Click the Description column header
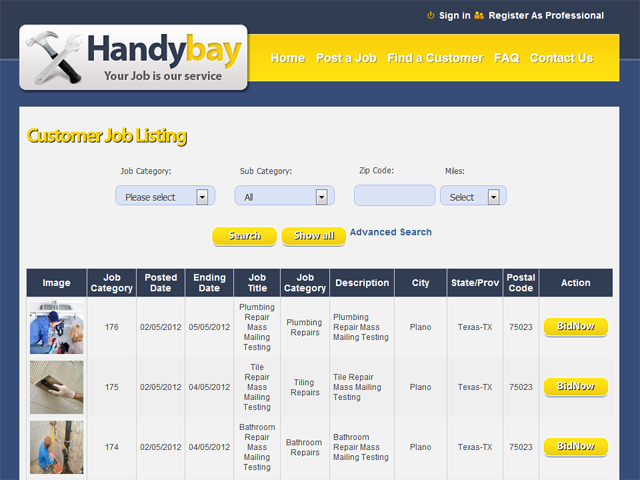This screenshot has width=640, height=480. tap(362, 282)
